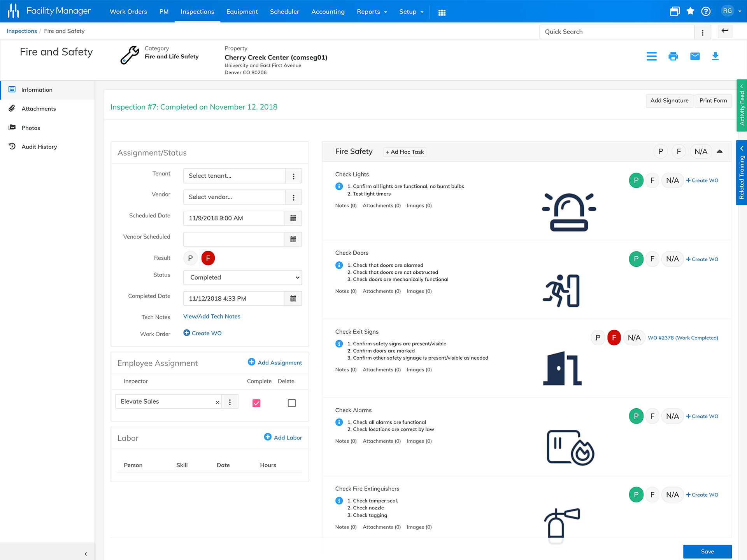
Task: Uncheck the Complete checkbox for Elevate Sales
Action: coord(256,403)
